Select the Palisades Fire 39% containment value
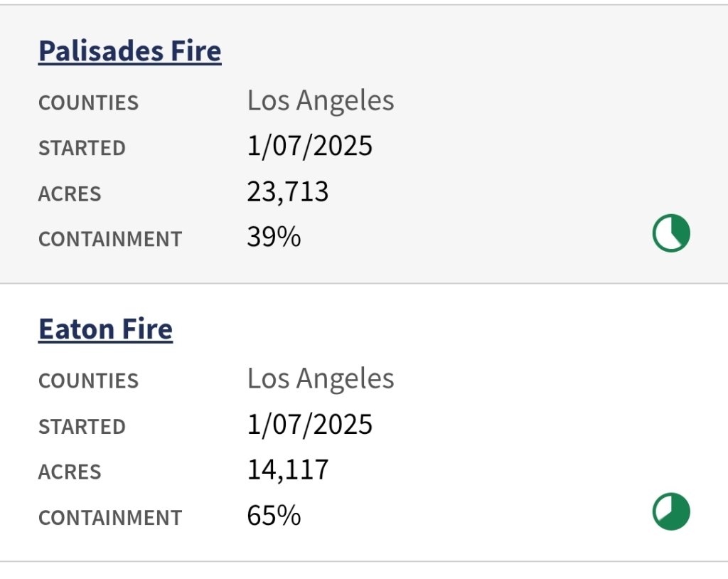The image size is (728, 579). coord(274,238)
